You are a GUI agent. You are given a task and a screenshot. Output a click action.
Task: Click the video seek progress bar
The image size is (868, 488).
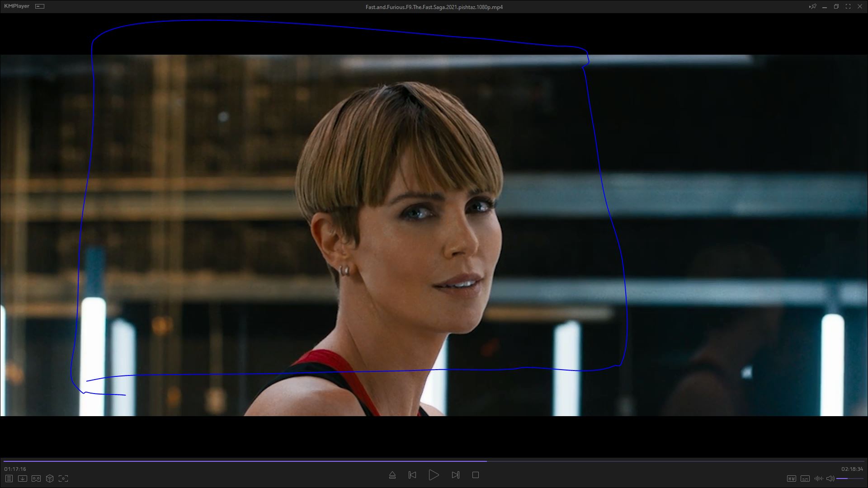click(434, 461)
